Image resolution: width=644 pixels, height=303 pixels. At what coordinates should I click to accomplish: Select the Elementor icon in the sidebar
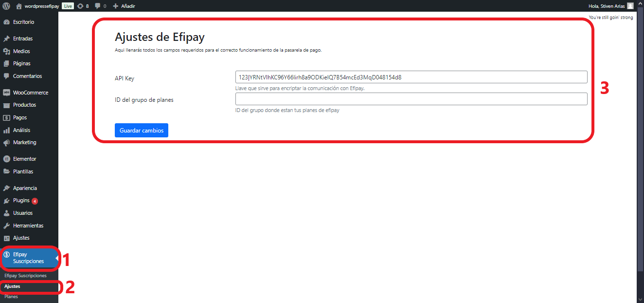[x=7, y=158]
